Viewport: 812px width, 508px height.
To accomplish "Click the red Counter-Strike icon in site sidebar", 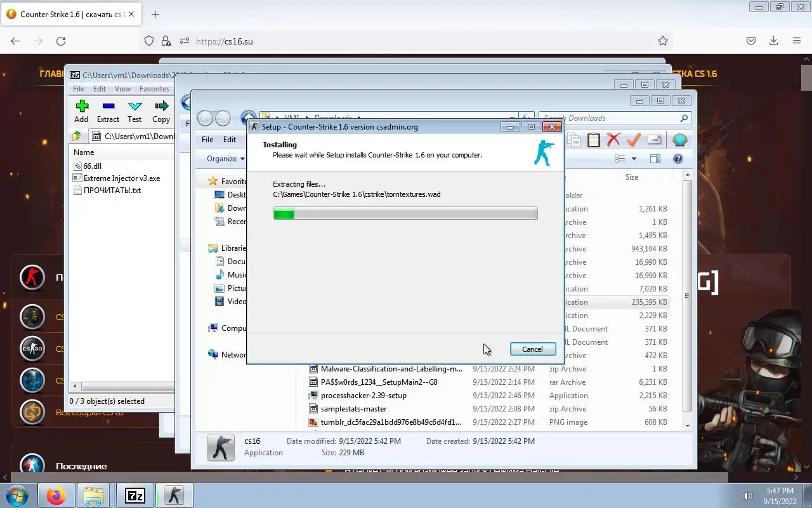I will click(32, 277).
